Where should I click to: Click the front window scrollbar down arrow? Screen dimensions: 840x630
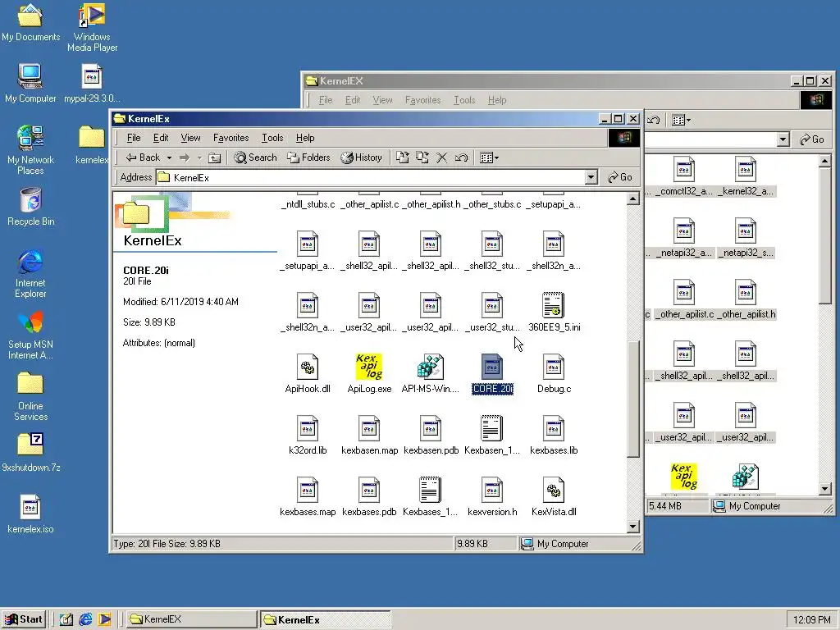[x=632, y=527]
